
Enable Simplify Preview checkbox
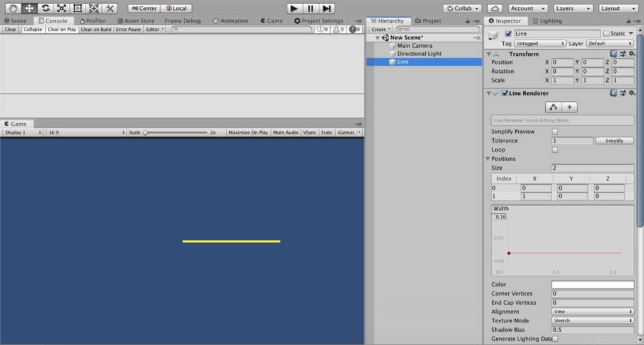click(555, 132)
